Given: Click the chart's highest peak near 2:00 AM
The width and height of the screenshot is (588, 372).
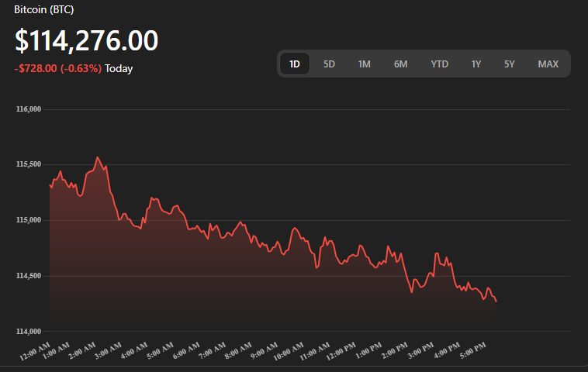Looking at the screenshot, I should pyautogui.click(x=98, y=157).
